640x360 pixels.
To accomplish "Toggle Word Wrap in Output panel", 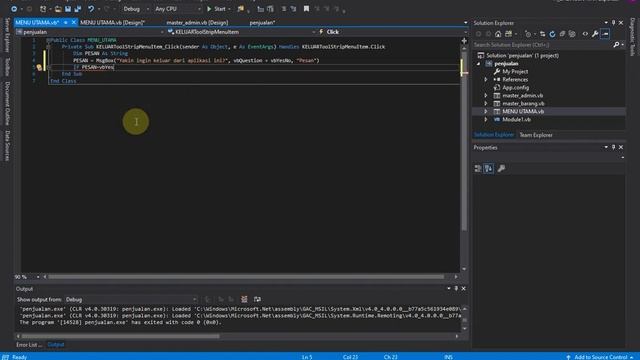I will [x=257, y=300].
